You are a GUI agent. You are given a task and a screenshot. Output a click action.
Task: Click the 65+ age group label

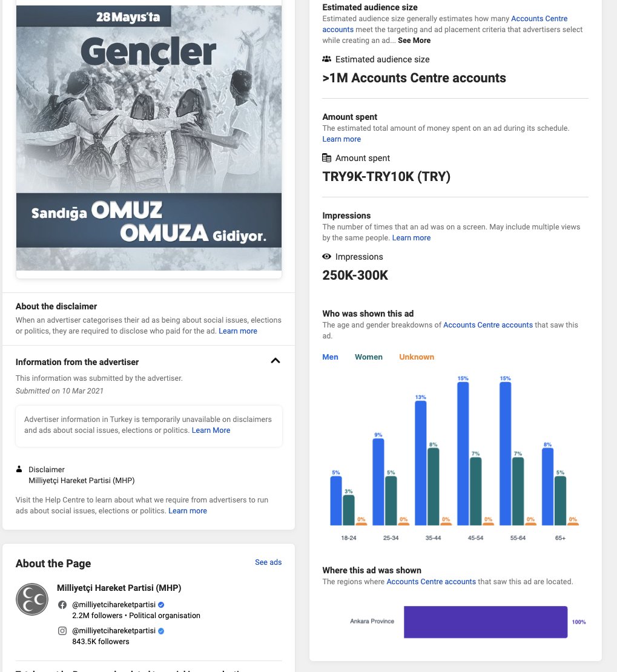coord(561,538)
